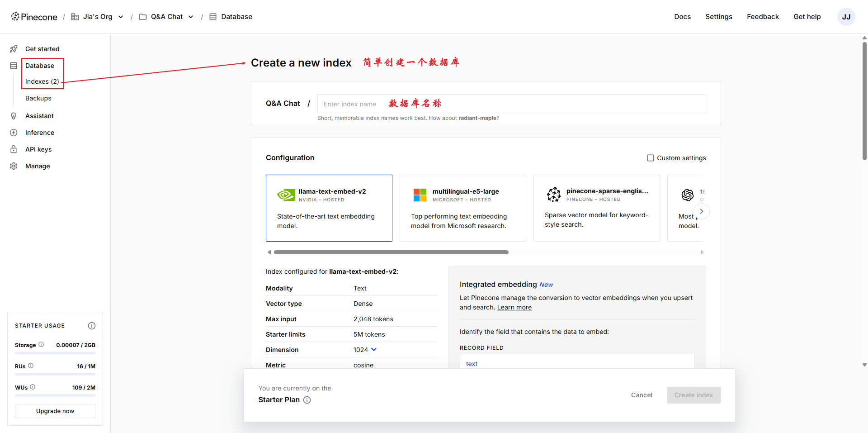Click the Upgrade now button
This screenshot has width=868, height=433.
point(55,411)
